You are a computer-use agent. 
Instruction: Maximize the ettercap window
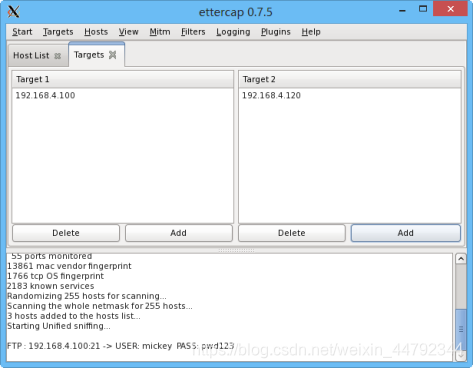(x=423, y=9)
